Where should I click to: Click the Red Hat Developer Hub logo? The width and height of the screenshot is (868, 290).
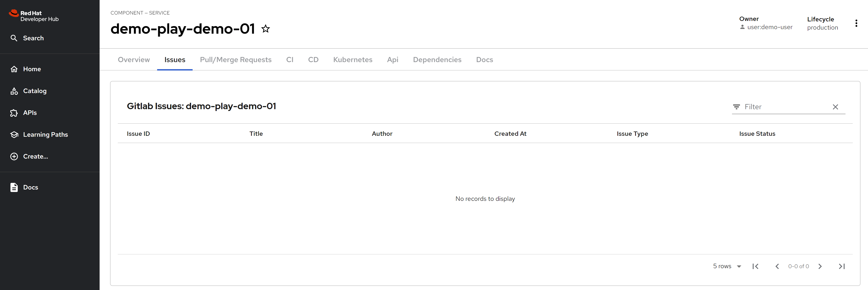pos(34,16)
